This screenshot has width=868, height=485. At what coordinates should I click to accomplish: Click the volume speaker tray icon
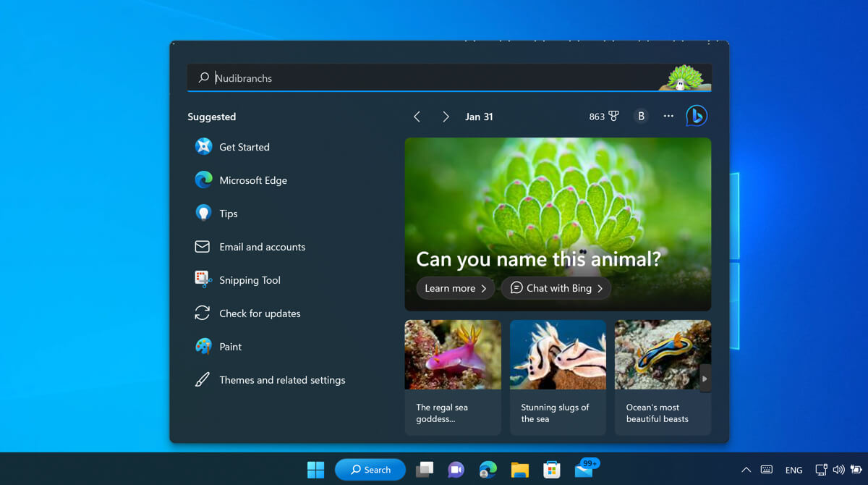pyautogui.click(x=838, y=470)
